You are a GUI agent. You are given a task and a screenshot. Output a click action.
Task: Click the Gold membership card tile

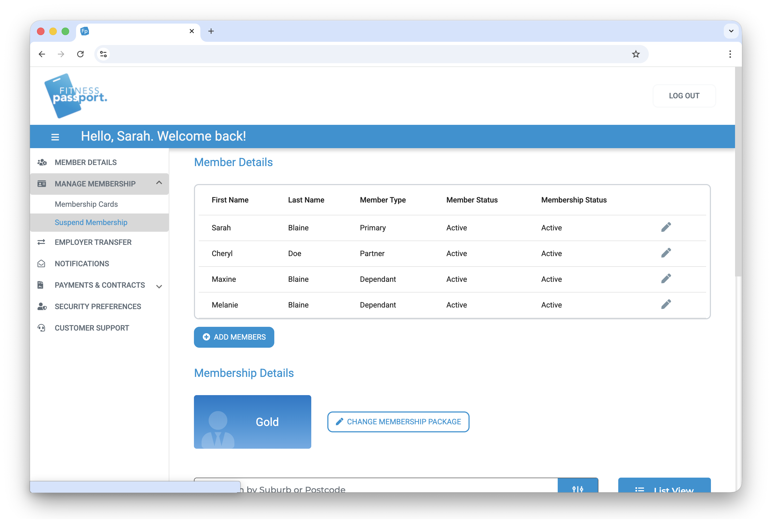click(x=252, y=422)
